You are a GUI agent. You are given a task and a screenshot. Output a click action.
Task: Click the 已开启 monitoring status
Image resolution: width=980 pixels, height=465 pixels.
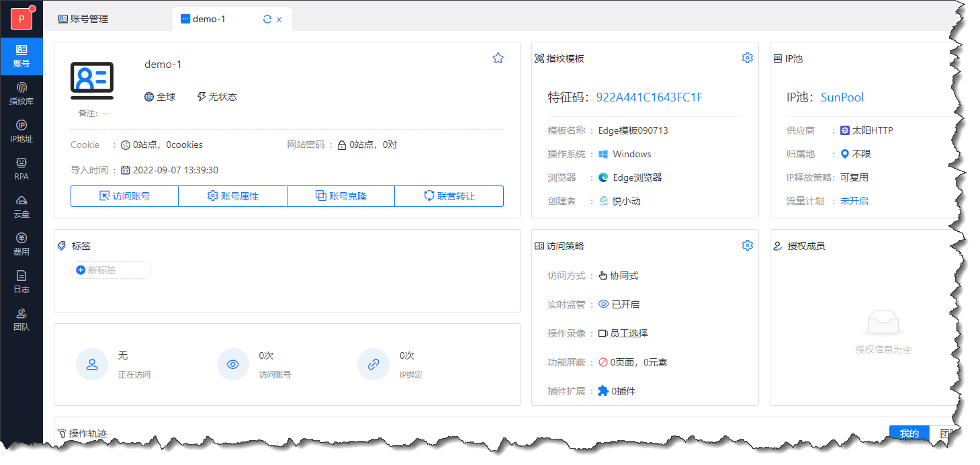coord(625,304)
